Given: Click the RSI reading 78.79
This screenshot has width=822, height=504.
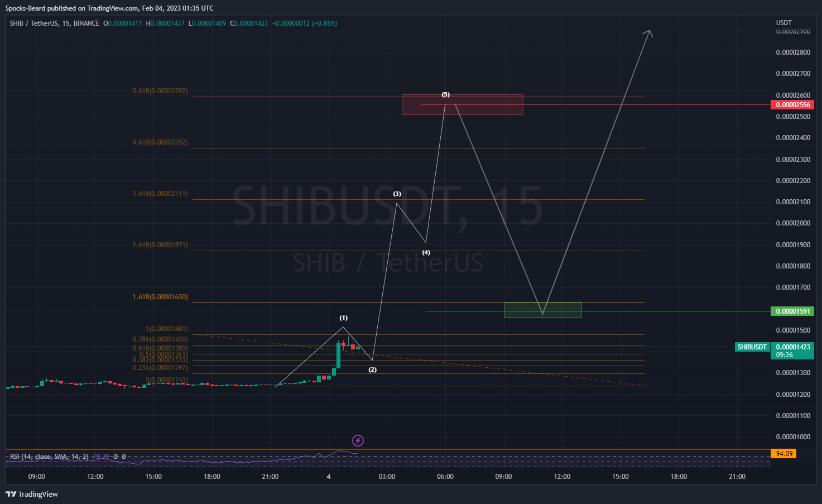Looking at the screenshot, I should click(100, 457).
